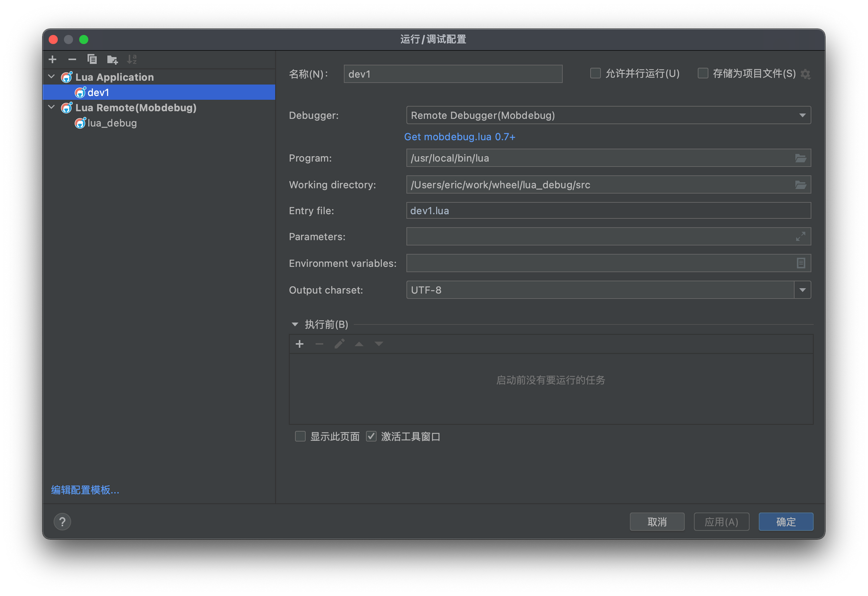
Task: Open the Debugger dropdown
Action: click(x=608, y=115)
